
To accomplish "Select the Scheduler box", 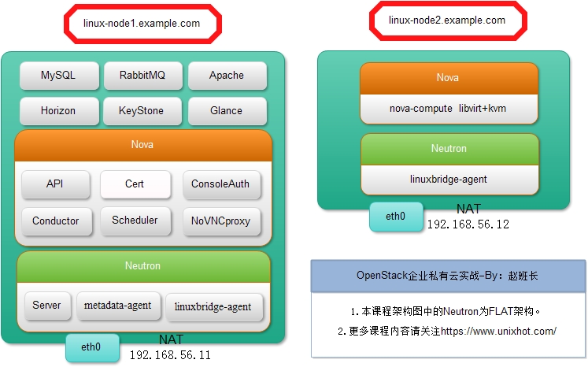I will point(135,221).
